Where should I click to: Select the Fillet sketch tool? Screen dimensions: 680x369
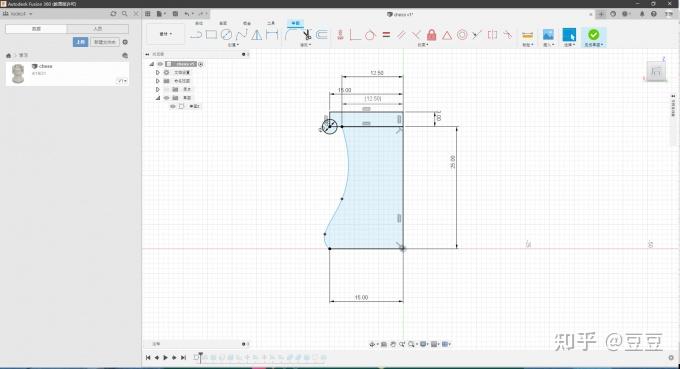pyautogui.click(x=291, y=35)
